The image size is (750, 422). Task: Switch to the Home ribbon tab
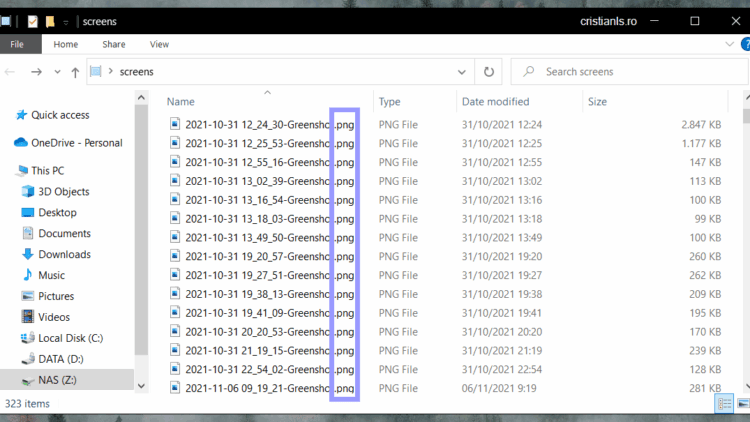click(66, 44)
